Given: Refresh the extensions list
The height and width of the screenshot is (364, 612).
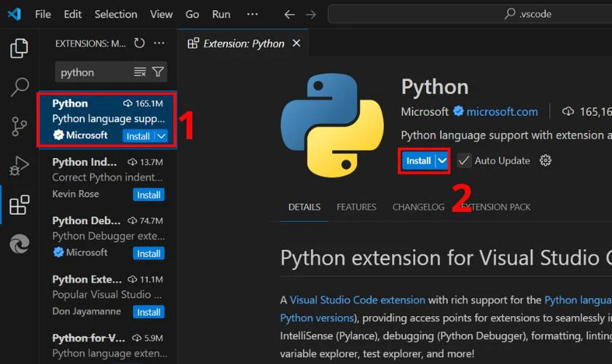Looking at the screenshot, I should coord(139,43).
